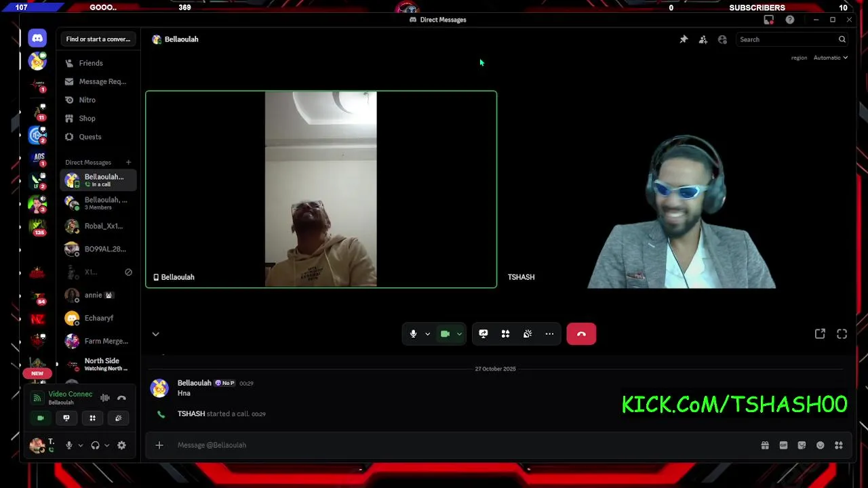Click Find or start a conversation box
This screenshot has width=868, height=488.
pyautogui.click(x=98, y=39)
